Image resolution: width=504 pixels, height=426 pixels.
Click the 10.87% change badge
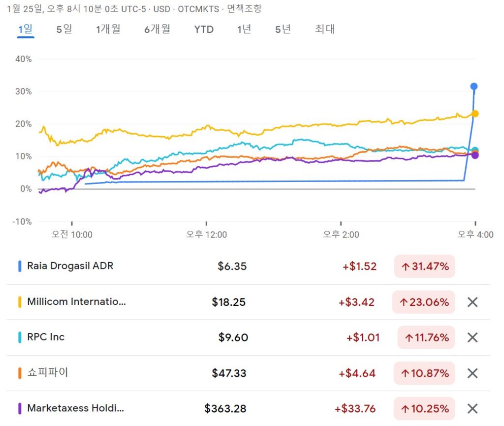(x=424, y=373)
